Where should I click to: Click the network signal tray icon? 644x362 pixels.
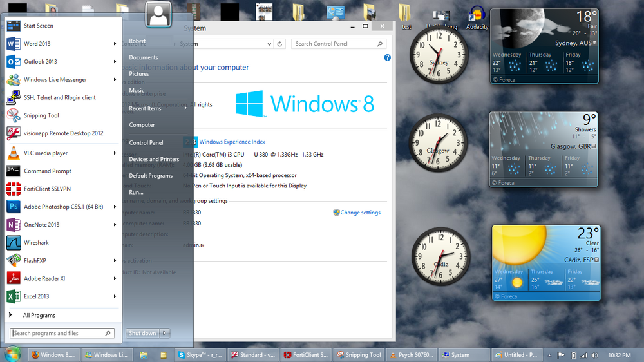(x=583, y=356)
